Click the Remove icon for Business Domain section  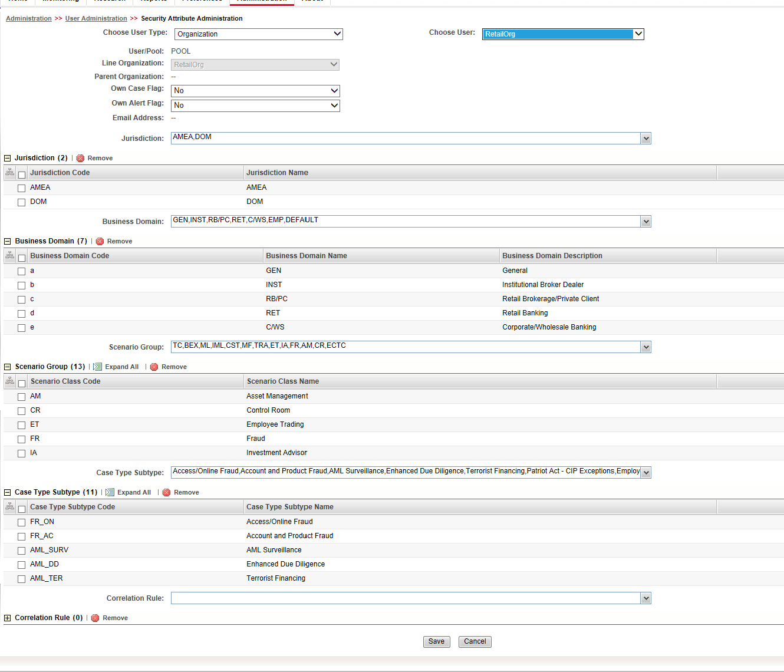tap(100, 241)
